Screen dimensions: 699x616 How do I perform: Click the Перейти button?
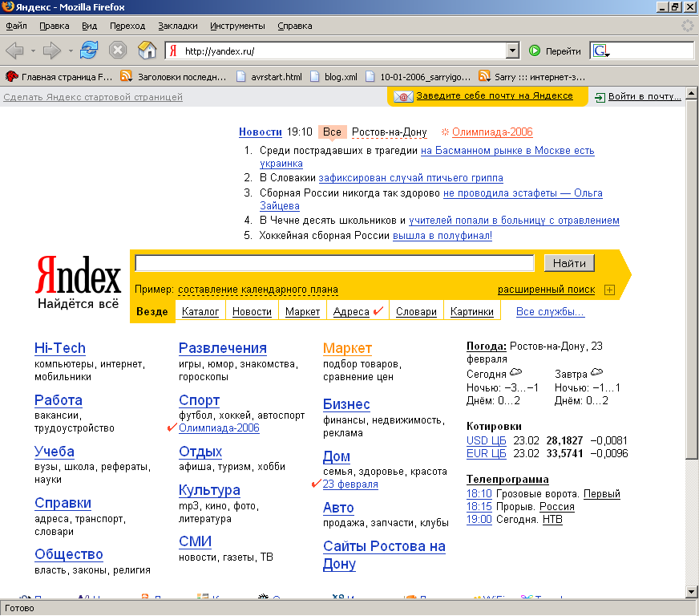point(556,51)
